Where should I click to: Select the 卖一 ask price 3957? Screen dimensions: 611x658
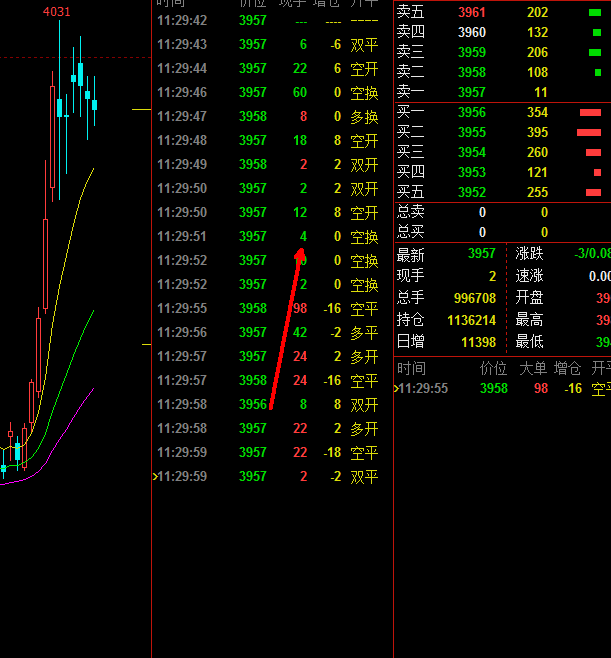(471, 92)
